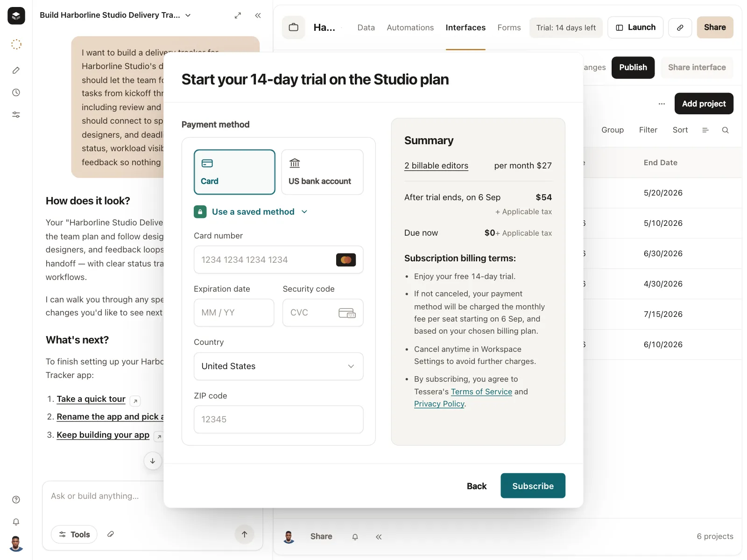Click the user avatar in left sidebar
Image resolution: width=747 pixels, height=560 pixels.
[x=16, y=544]
